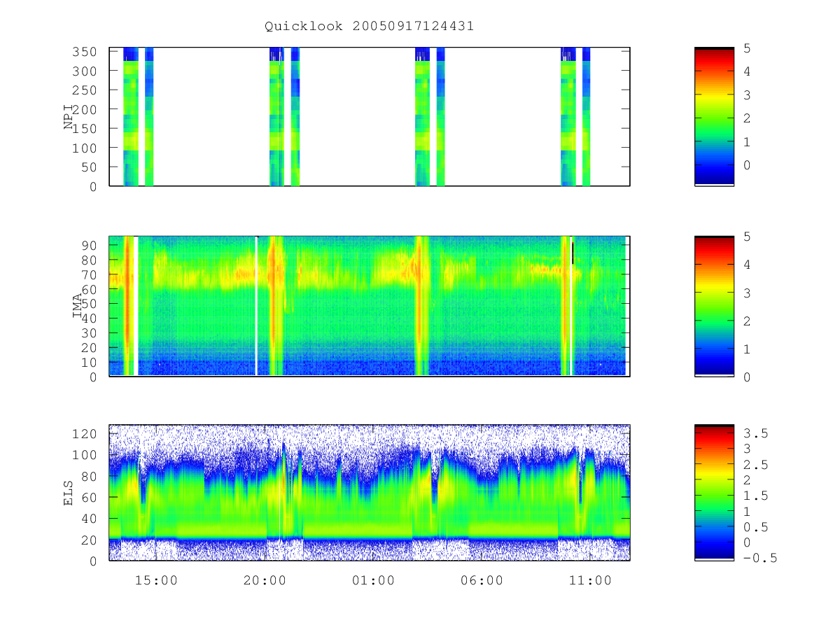Viewport: 840px width, 630px height.
Task: Click the 350 tick on NPI axis
Action: (86, 52)
